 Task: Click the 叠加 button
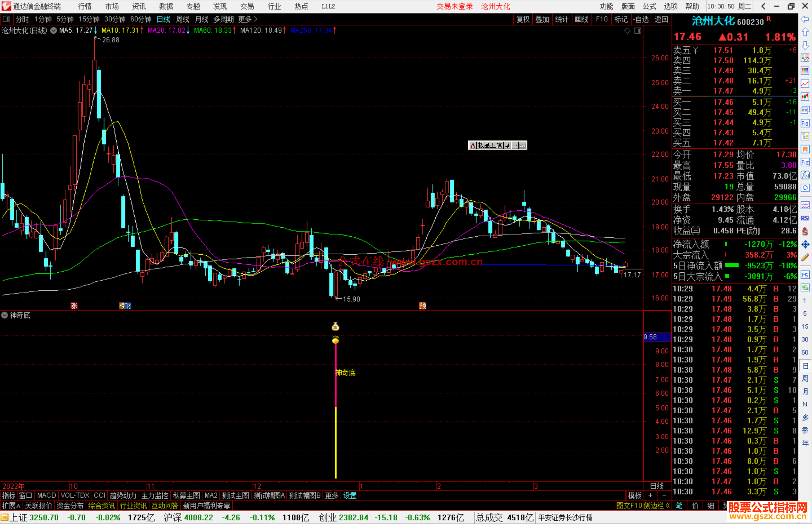point(542,19)
